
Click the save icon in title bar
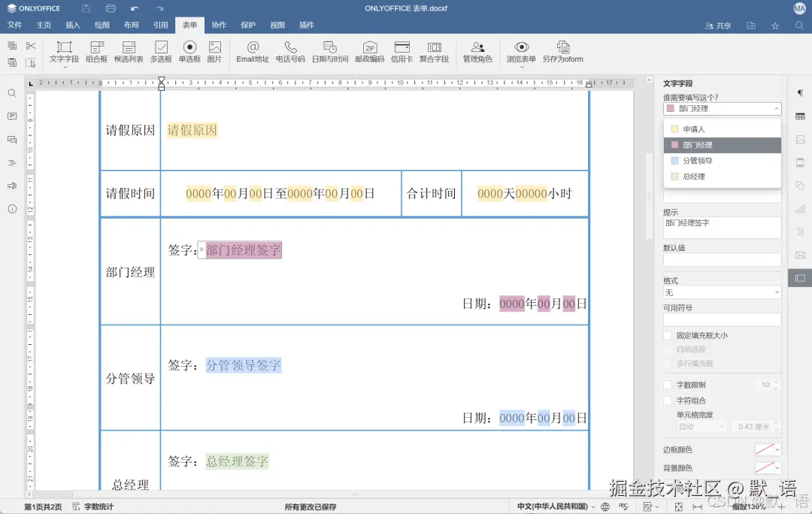[86, 8]
